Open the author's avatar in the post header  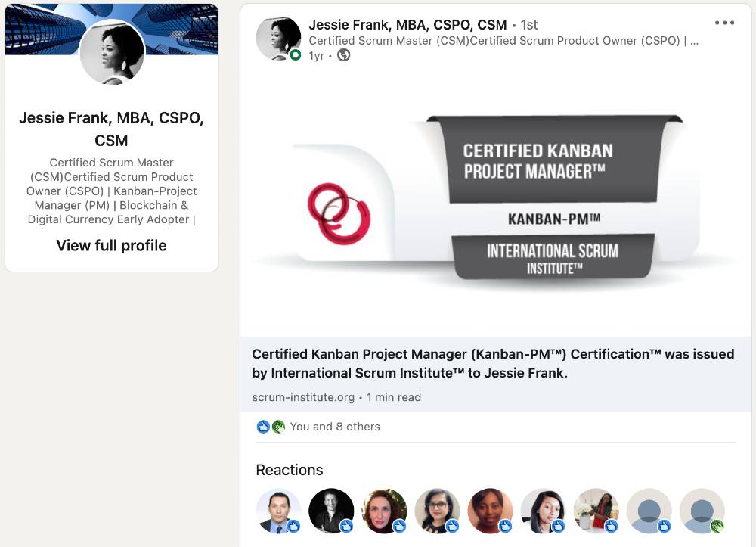278,39
